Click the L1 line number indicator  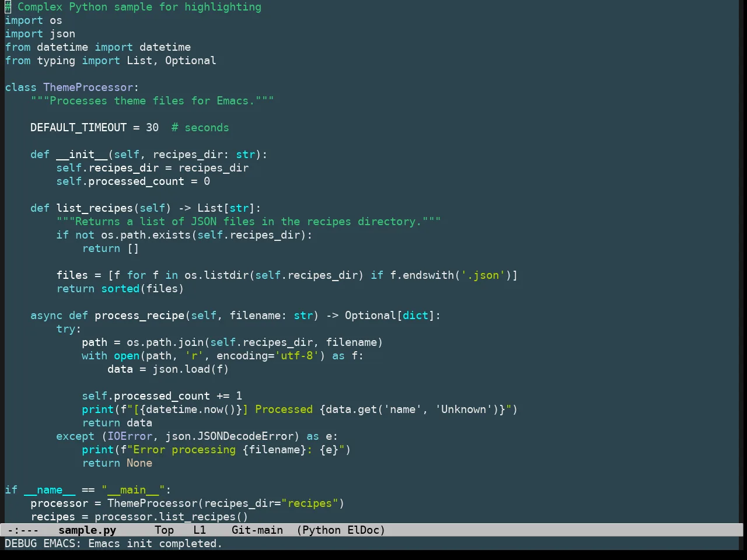(200, 530)
